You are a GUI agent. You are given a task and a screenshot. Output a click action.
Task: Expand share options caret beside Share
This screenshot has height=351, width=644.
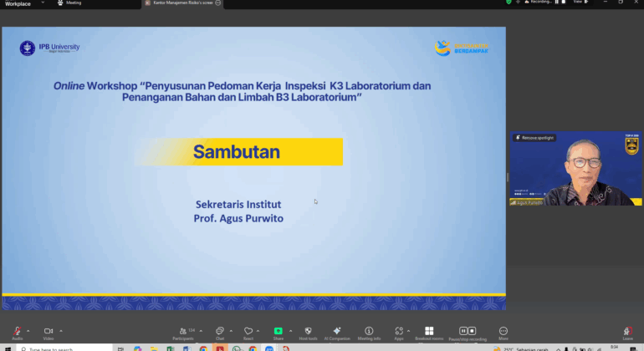290,331
